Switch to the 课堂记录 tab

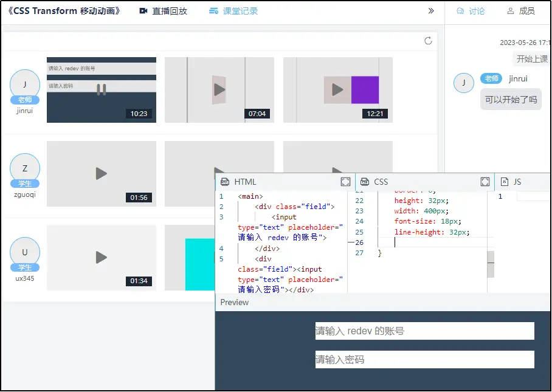tap(233, 11)
